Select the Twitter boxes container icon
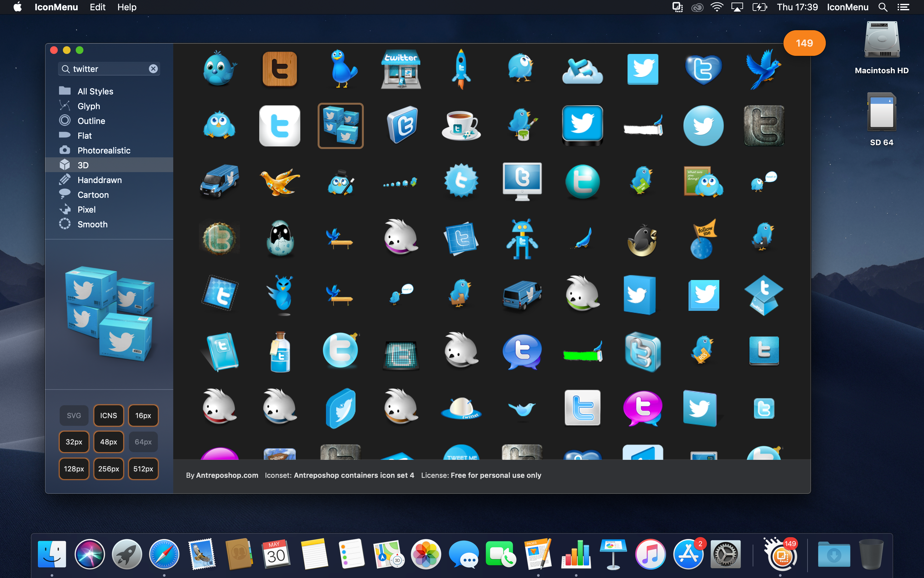The width and height of the screenshot is (924, 578). [x=341, y=125]
